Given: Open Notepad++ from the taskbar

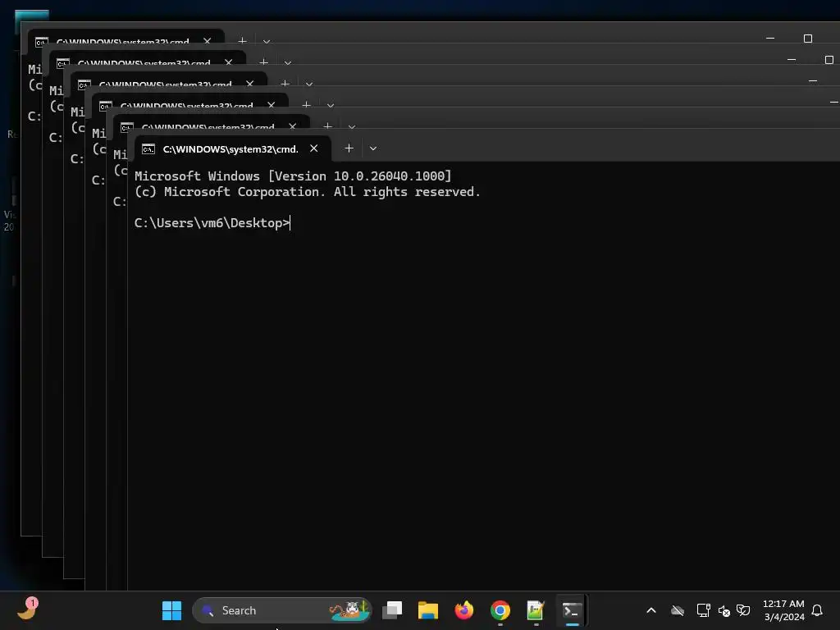Looking at the screenshot, I should tap(536, 610).
